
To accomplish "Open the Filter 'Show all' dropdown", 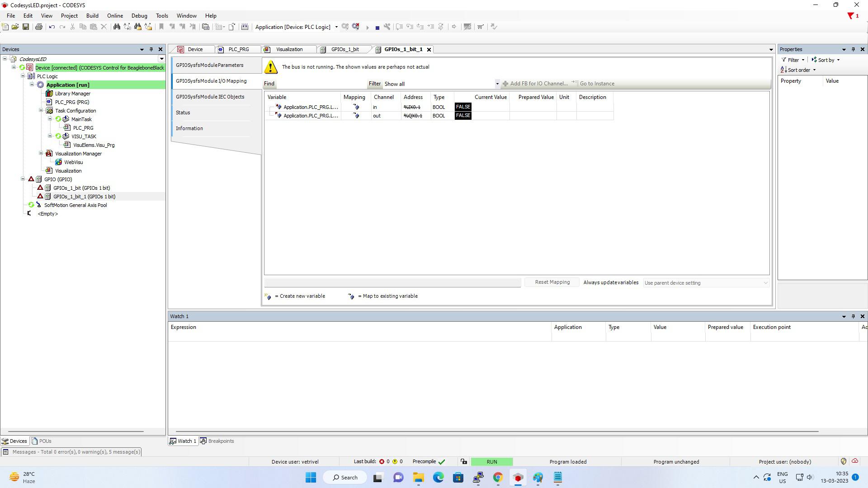I will 497,84.
